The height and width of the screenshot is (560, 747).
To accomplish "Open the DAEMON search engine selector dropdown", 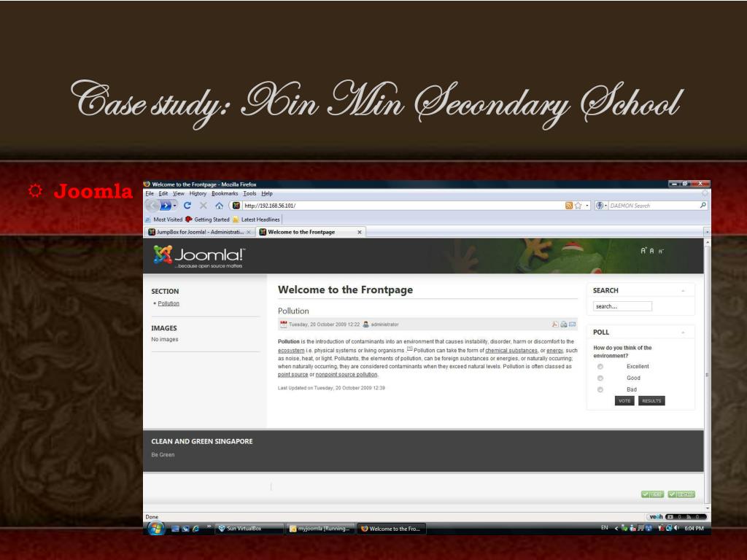I will point(601,206).
